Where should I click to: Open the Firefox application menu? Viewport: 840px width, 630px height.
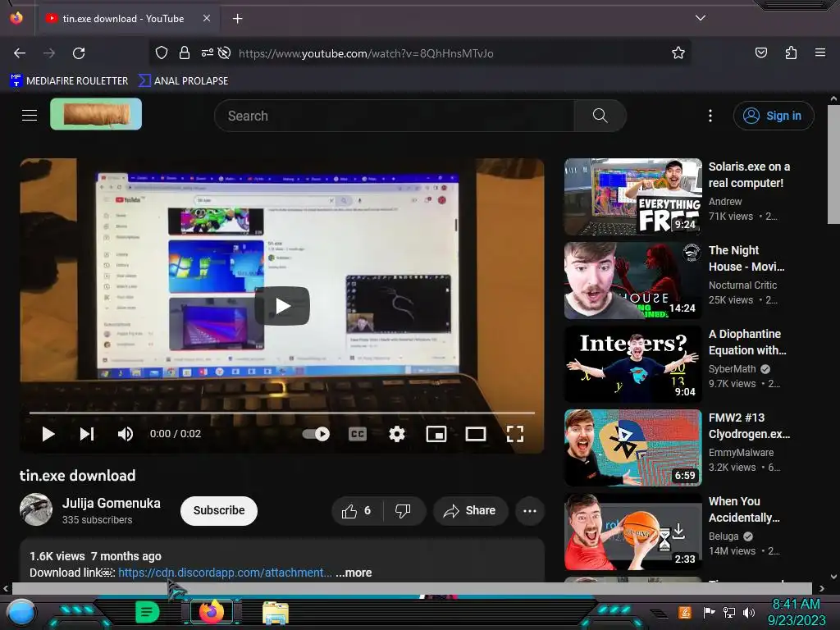(820, 52)
